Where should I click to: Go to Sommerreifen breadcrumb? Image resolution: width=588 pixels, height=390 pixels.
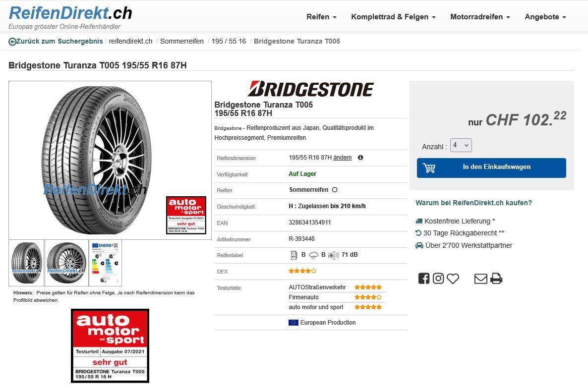tap(182, 41)
